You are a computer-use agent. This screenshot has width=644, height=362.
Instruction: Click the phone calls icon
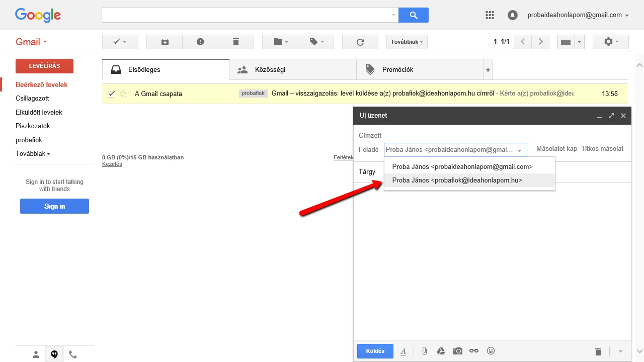73,354
